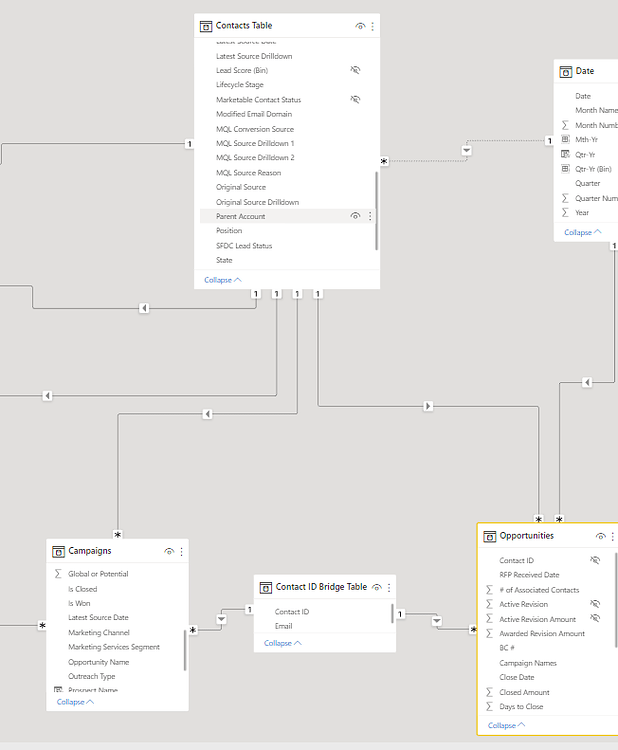The height and width of the screenshot is (750, 618).
Task: Collapse the Contact ID Bridge Table
Action: pos(283,643)
